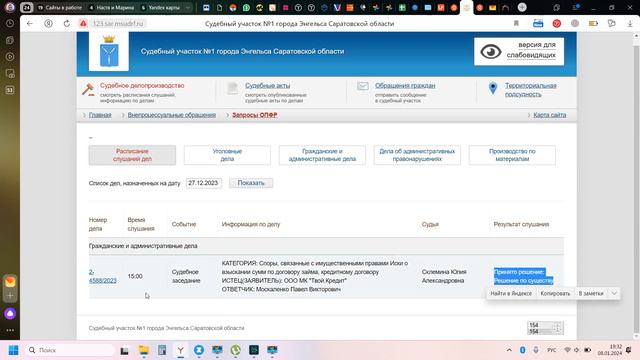Click the page vertical scrollbar
The width and height of the screenshot is (640, 360).
636,186
